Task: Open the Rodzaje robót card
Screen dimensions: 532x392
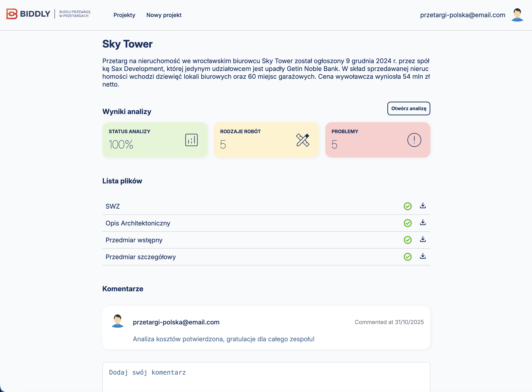Action: coord(266,140)
